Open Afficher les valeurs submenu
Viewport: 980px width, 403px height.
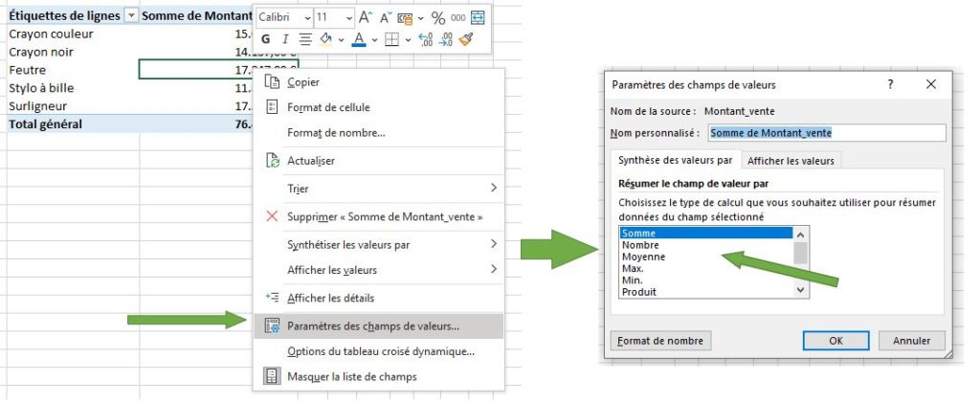[378, 270]
